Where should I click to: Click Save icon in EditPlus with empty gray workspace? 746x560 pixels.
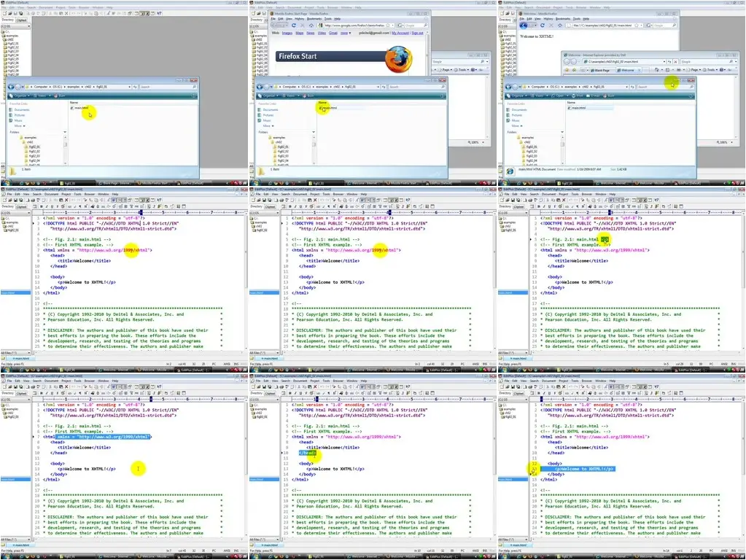coord(16,13)
